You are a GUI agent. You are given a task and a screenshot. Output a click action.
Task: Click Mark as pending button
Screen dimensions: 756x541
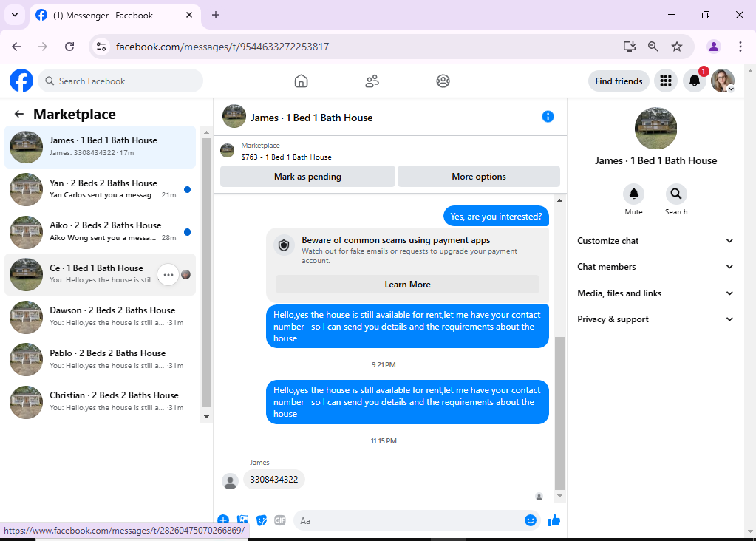coord(307,177)
